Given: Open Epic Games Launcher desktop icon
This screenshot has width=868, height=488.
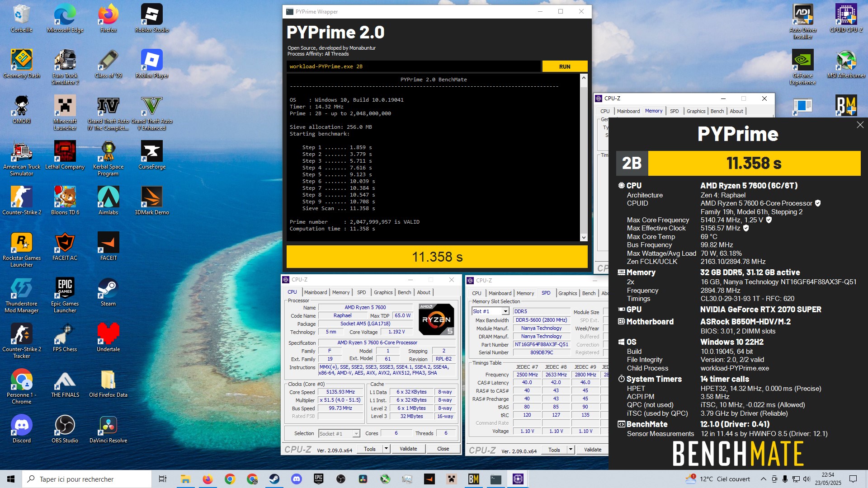Looking at the screenshot, I should click(x=65, y=296).
